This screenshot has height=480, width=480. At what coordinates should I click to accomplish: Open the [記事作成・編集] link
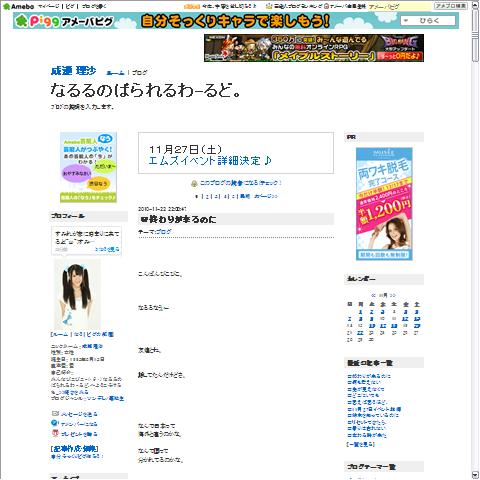[x=74, y=449]
